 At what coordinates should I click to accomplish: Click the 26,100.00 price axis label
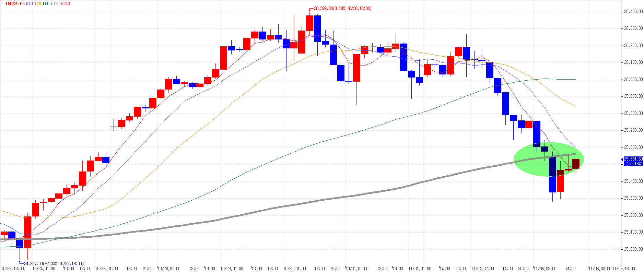click(x=633, y=62)
